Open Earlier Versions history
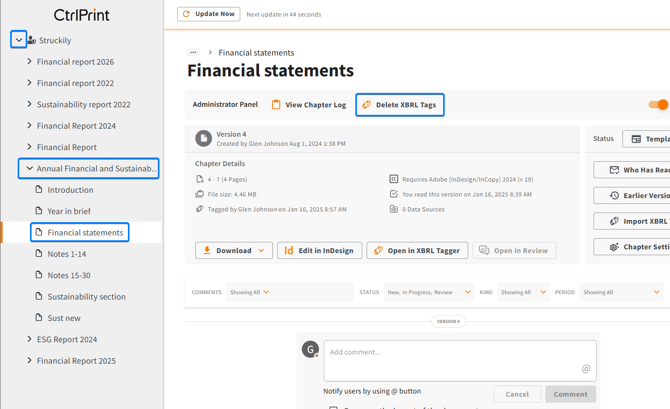 pos(633,196)
